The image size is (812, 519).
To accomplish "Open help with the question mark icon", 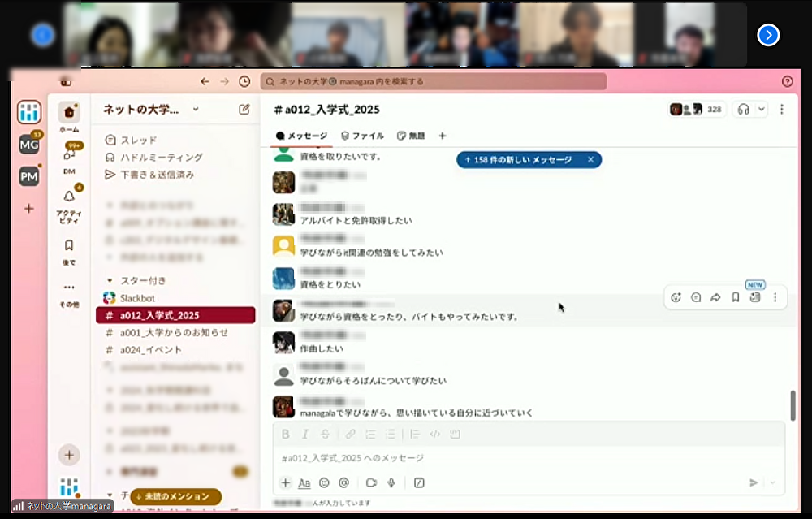I will tap(787, 81).
